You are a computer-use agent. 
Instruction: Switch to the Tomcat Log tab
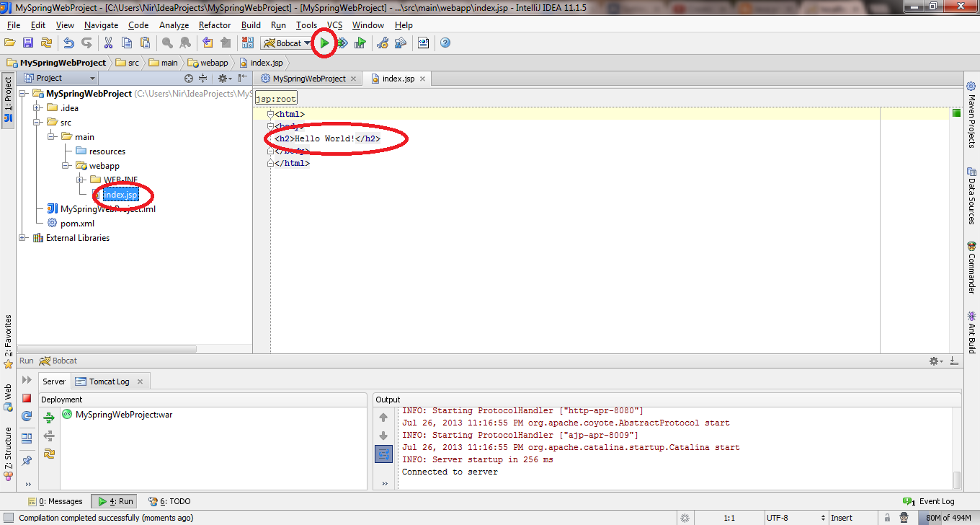[x=109, y=381]
